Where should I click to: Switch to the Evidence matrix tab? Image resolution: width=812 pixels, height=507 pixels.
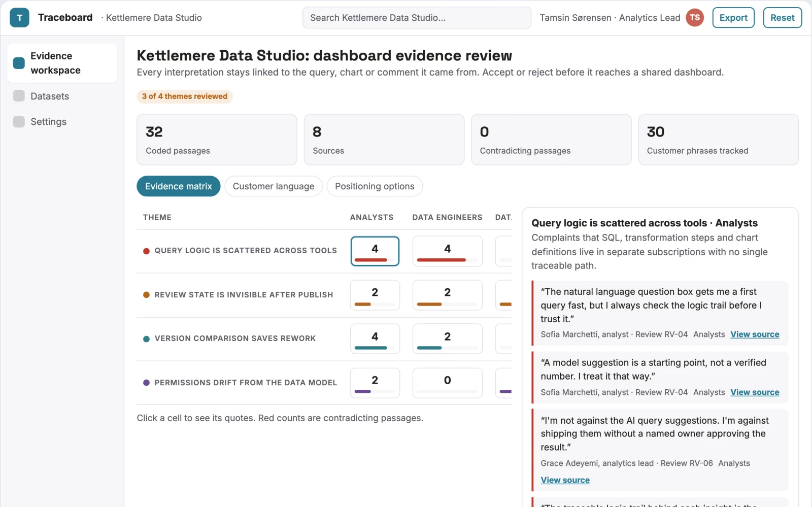[x=179, y=186]
